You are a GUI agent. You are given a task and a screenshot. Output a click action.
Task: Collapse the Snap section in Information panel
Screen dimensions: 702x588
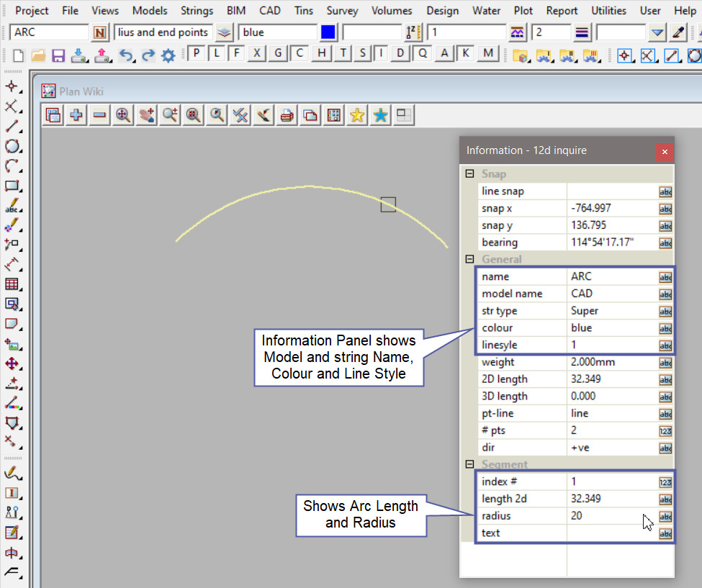pos(469,173)
